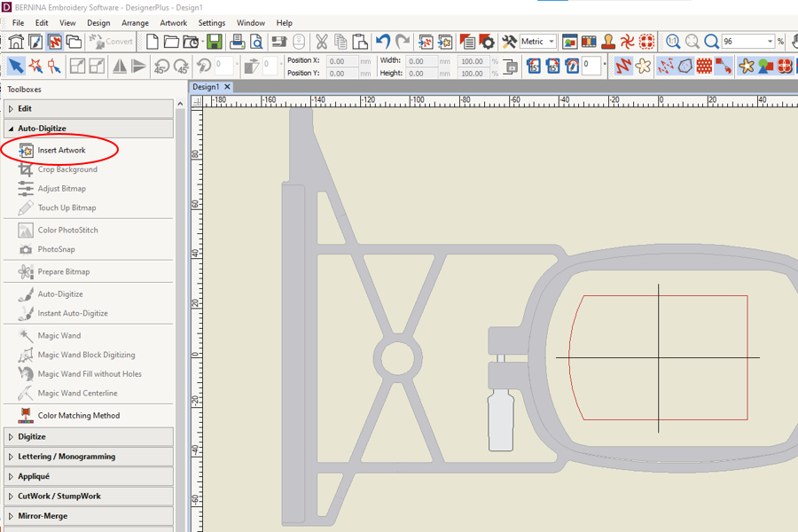Save the design with the floppy disk icon

point(215,42)
